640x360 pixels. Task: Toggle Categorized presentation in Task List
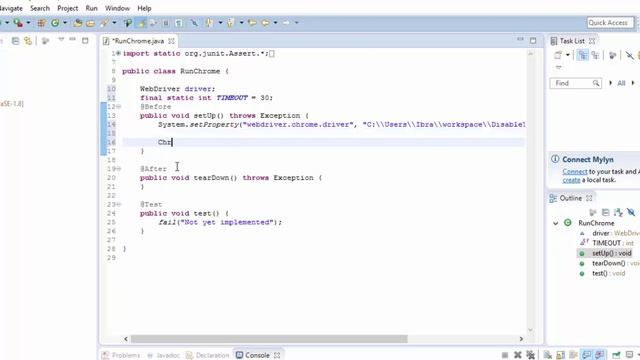[582, 55]
